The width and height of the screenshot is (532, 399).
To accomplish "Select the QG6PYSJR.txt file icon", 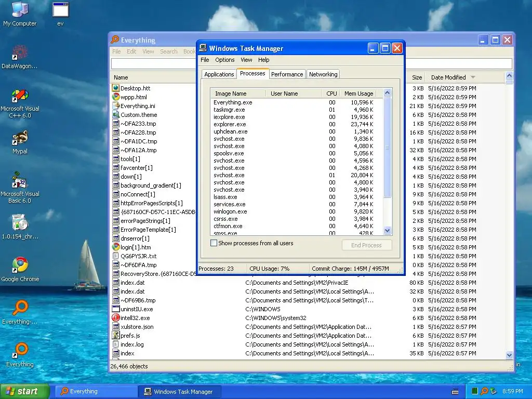I will 116,256.
